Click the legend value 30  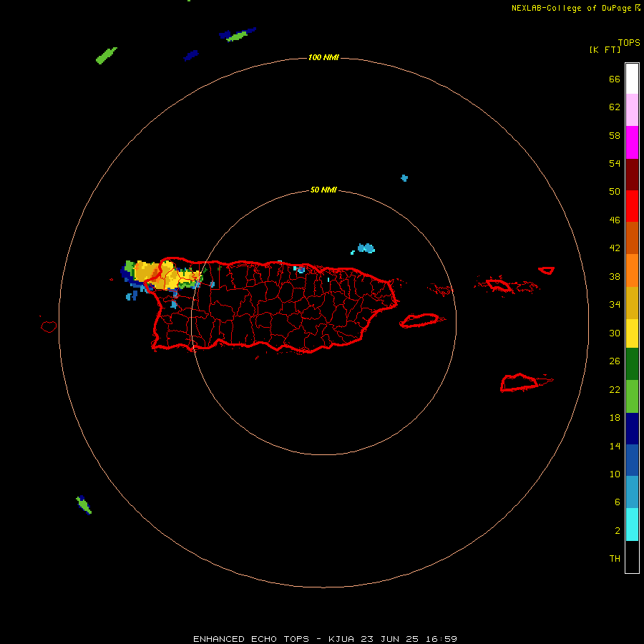615,333
